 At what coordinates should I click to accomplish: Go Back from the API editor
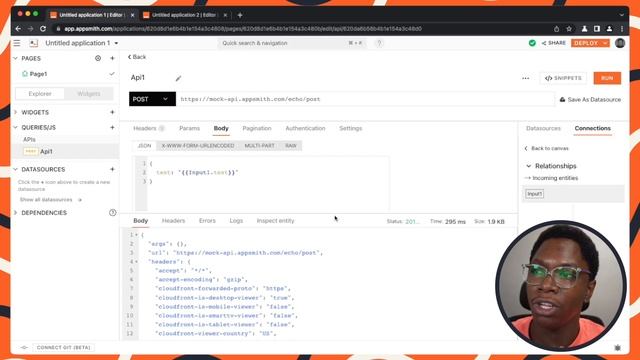pos(137,57)
